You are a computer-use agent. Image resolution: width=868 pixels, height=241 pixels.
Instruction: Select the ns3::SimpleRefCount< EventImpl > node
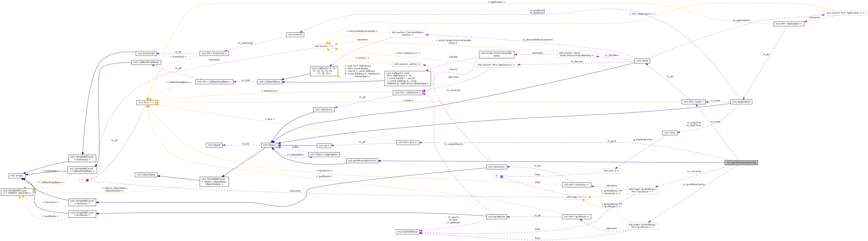tap(82, 158)
